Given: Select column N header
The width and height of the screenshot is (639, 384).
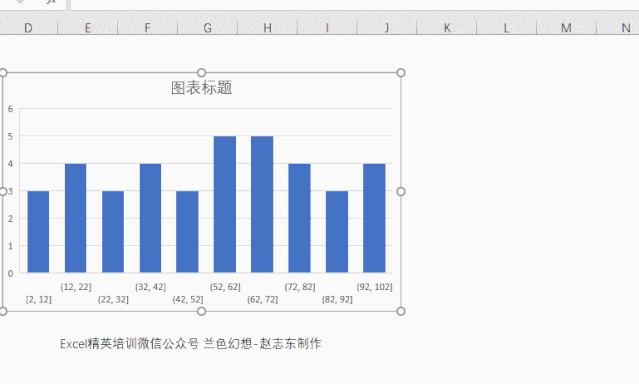Looking at the screenshot, I should 618,28.
